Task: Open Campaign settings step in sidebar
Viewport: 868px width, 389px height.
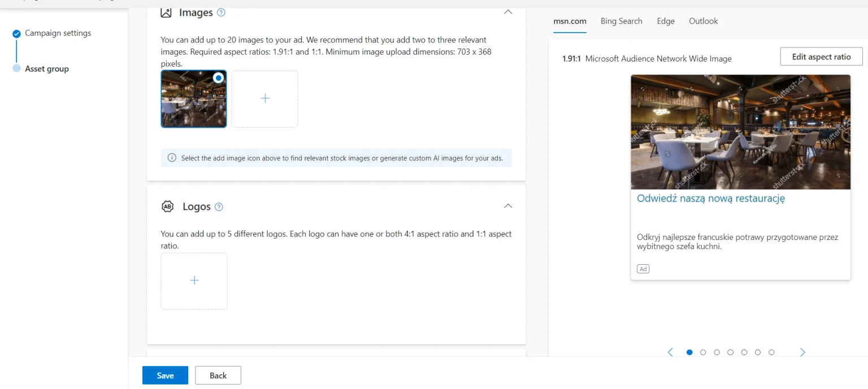Action: [58, 33]
